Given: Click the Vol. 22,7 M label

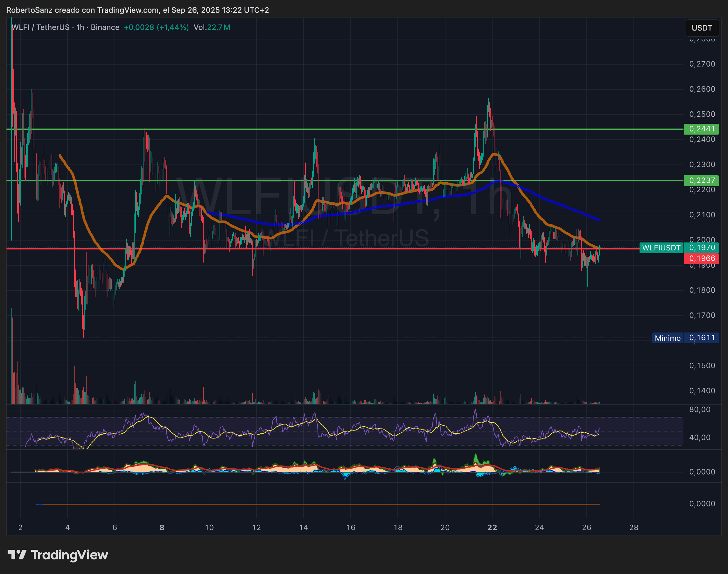Looking at the screenshot, I should pos(212,27).
